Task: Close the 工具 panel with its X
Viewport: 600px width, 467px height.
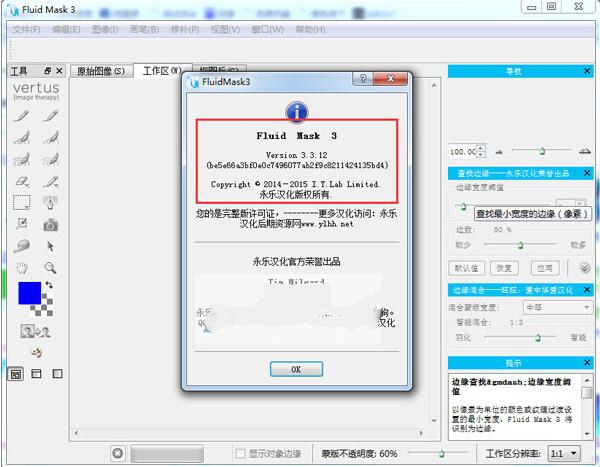Action: coord(59,71)
